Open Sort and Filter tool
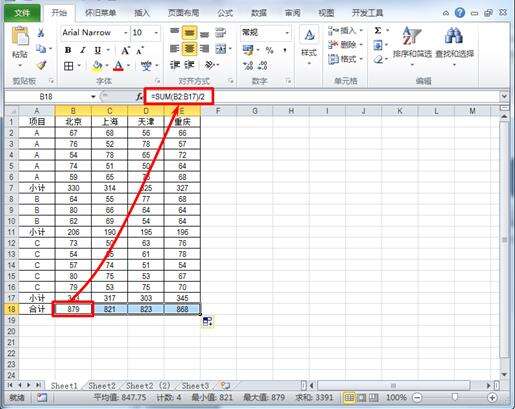The image size is (515, 409). 412,43
